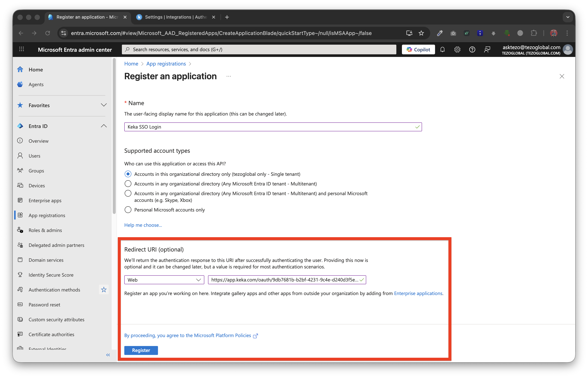
Task: Collapse sidebar with double chevron icon
Action: [108, 355]
